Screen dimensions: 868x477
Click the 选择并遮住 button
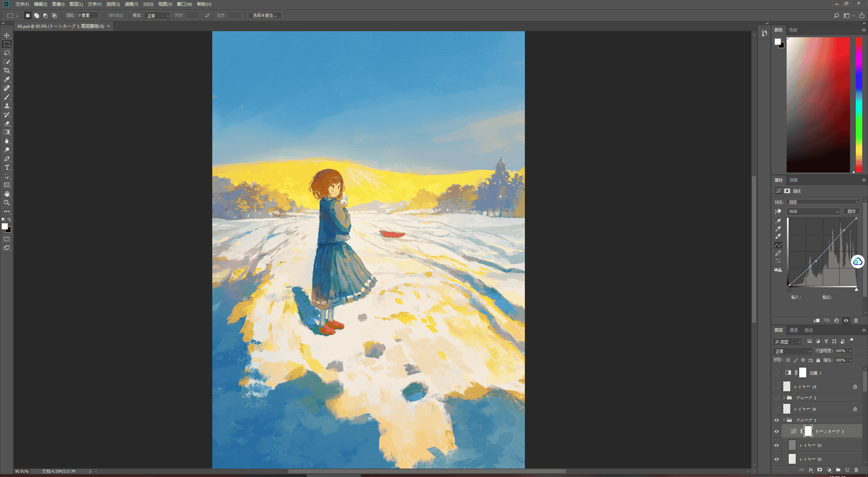coord(265,15)
